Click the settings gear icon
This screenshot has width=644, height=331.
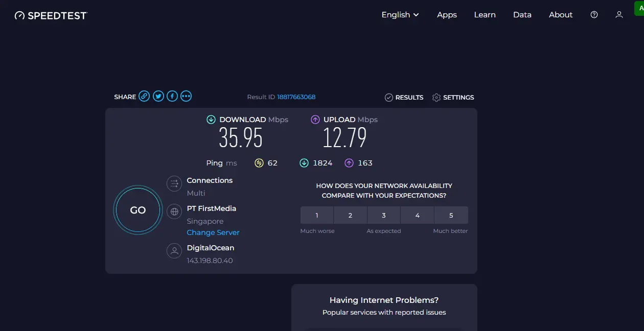(436, 97)
